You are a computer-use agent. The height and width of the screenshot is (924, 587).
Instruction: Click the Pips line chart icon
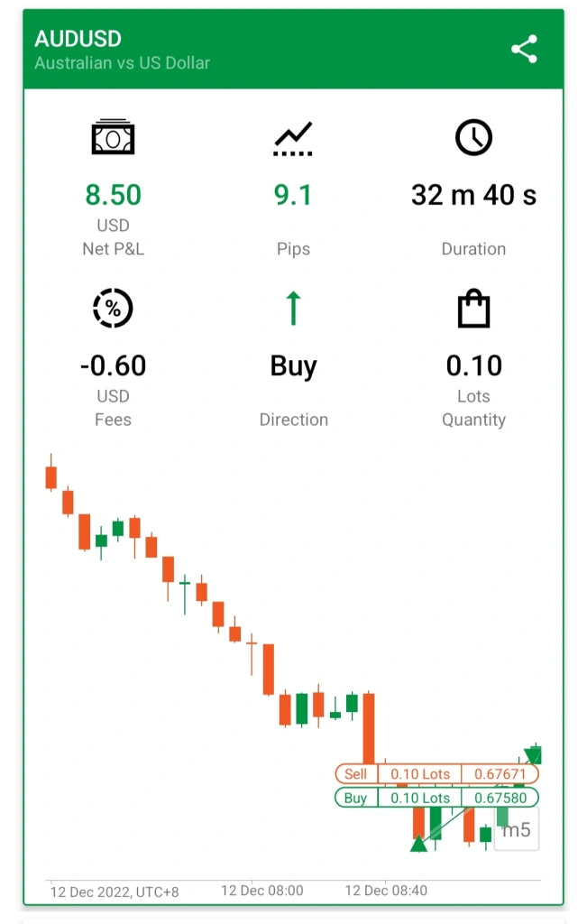(x=293, y=138)
